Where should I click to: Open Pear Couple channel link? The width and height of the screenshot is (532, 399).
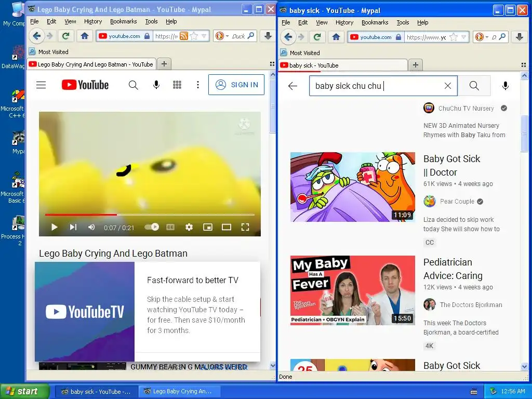click(457, 201)
